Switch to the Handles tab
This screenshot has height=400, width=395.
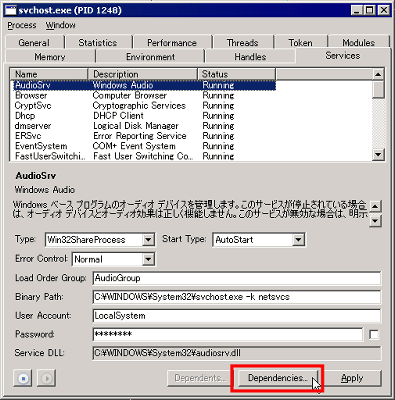[250, 57]
